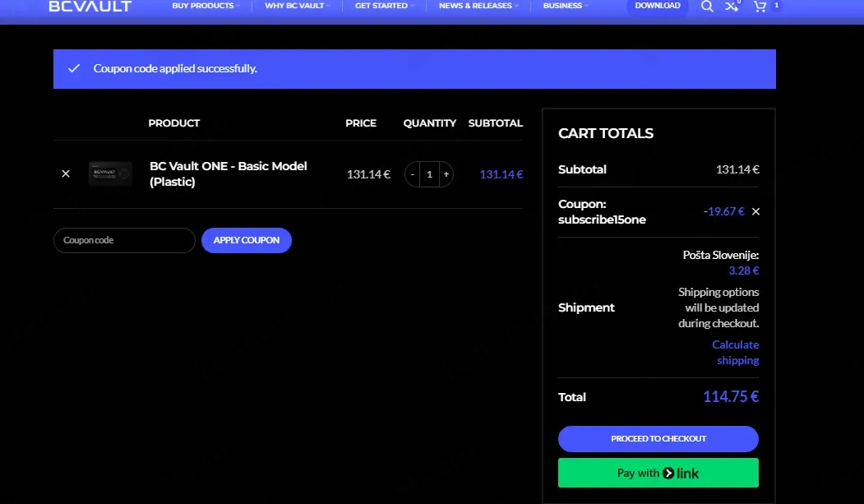
Task: Open BC Vault ONE - Basic Model product link
Action: click(x=228, y=174)
